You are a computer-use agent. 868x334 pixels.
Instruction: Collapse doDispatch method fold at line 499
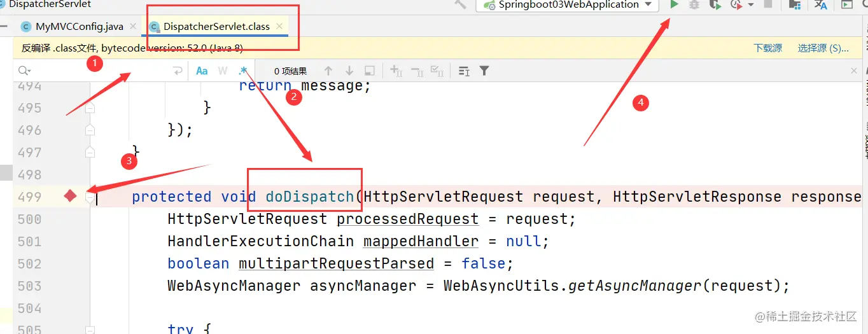coord(90,197)
